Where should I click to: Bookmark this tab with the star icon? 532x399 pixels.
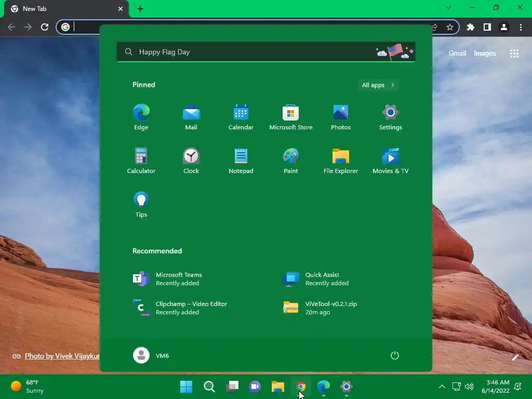[x=450, y=27]
